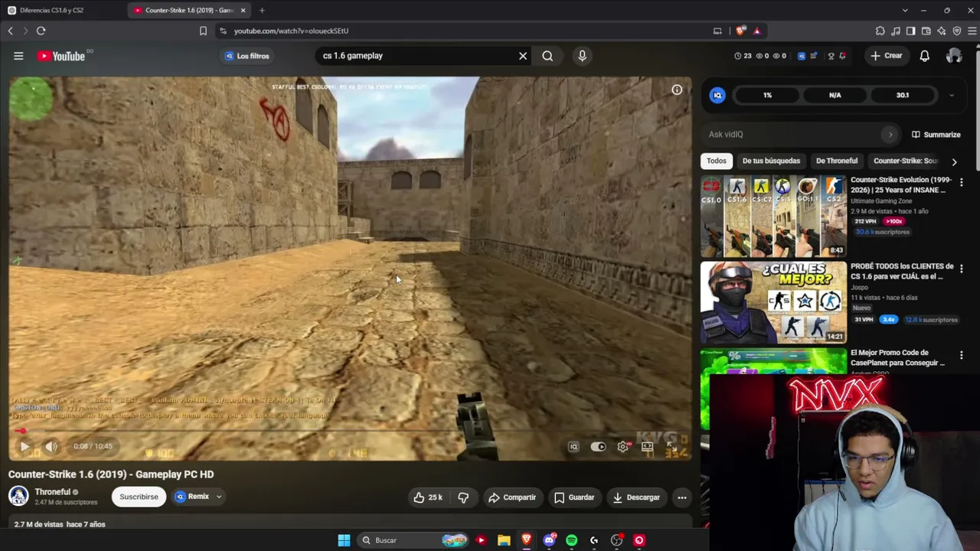
Task: Select the Todos filter chip
Action: pos(717,161)
